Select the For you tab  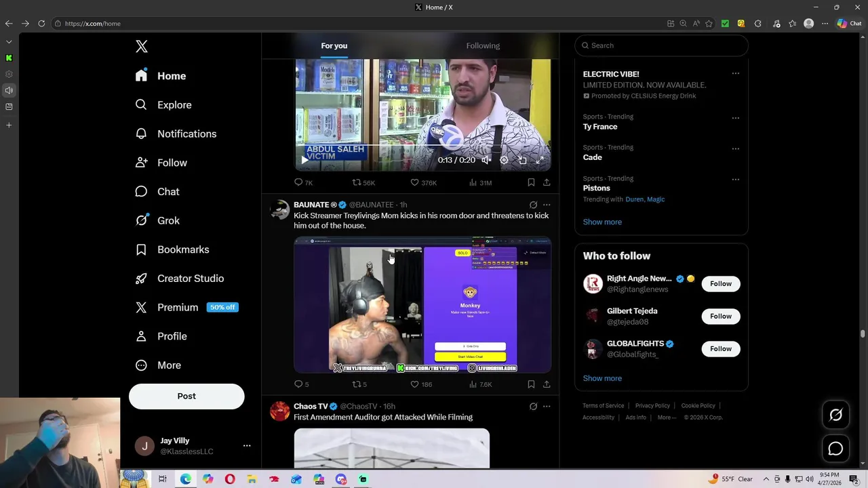click(x=334, y=45)
